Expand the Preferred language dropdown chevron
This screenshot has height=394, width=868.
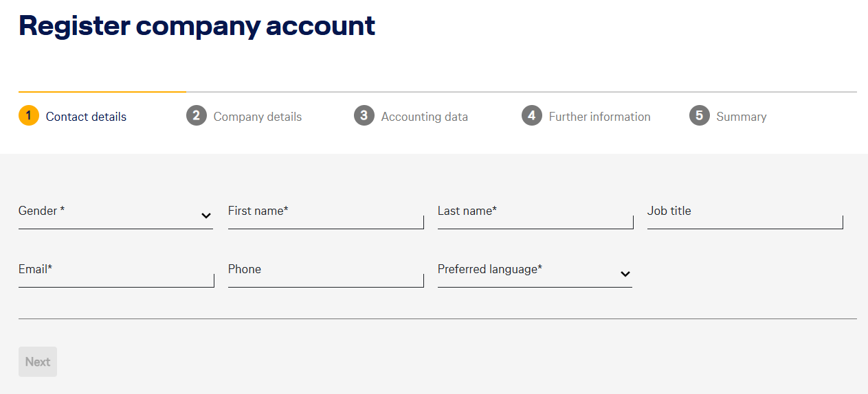[x=625, y=274]
